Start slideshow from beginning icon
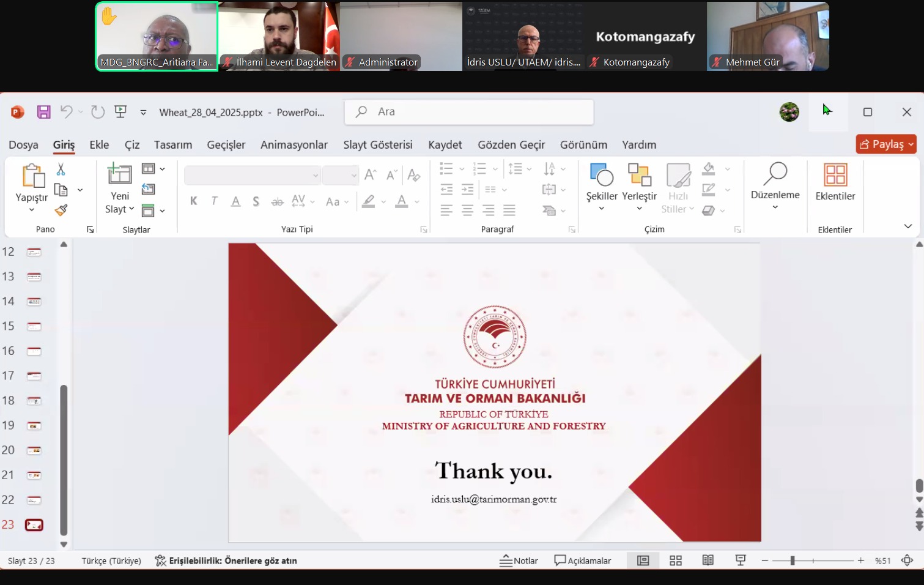Screen dimensions: 924x585 point(120,112)
